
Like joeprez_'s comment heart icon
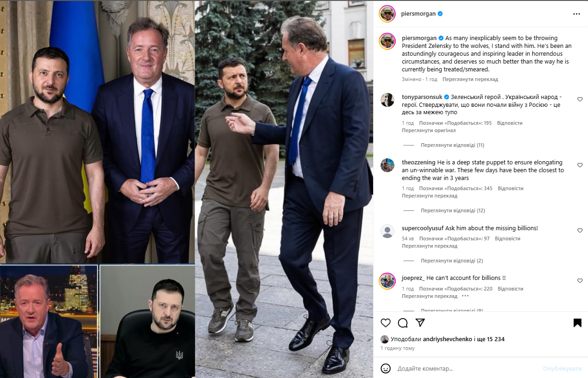580,280
